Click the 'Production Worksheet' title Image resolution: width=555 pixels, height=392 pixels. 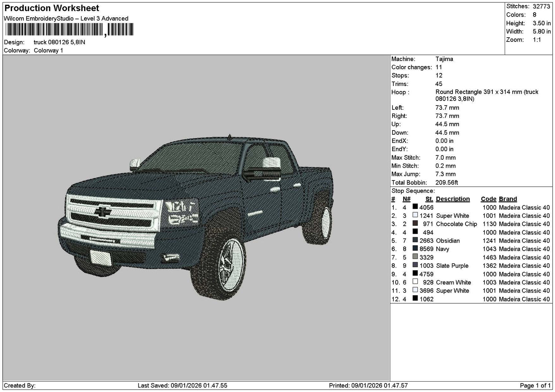click(x=52, y=8)
